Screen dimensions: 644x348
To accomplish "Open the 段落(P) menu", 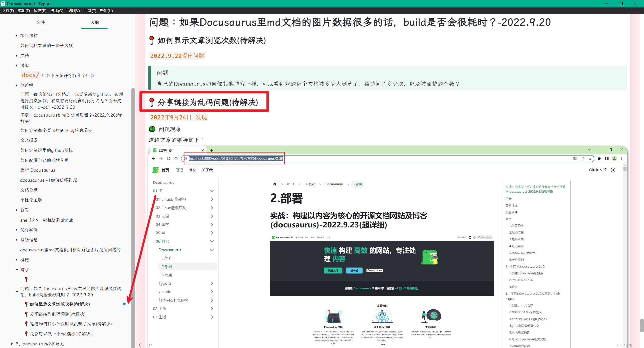I will (40, 11).
